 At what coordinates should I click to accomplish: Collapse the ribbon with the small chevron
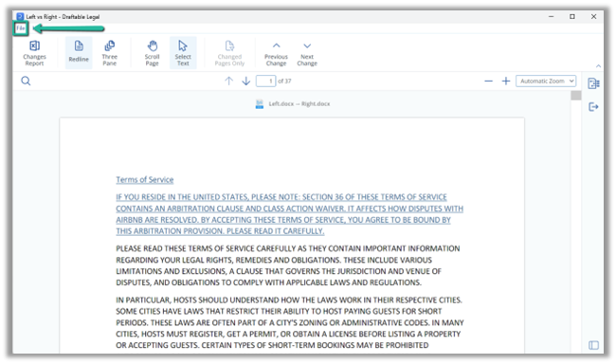tap(598, 66)
